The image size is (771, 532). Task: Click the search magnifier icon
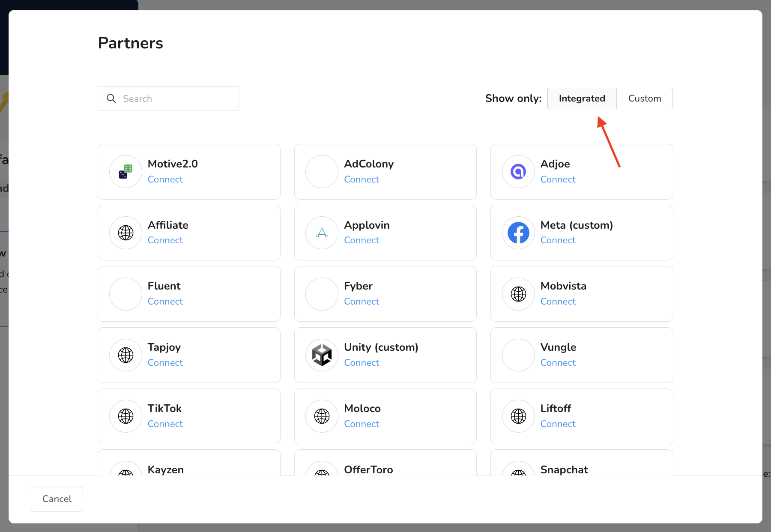click(x=111, y=99)
